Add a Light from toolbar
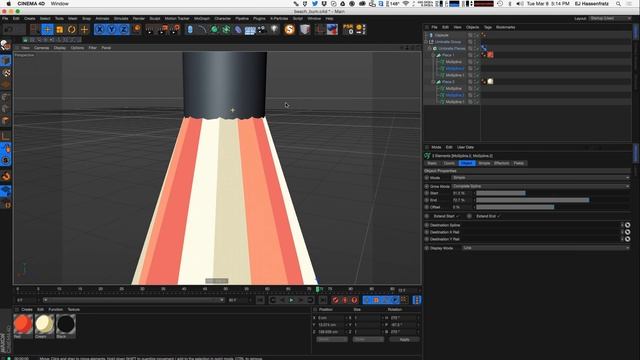The image size is (640, 360). pyautogui.click(x=274, y=29)
